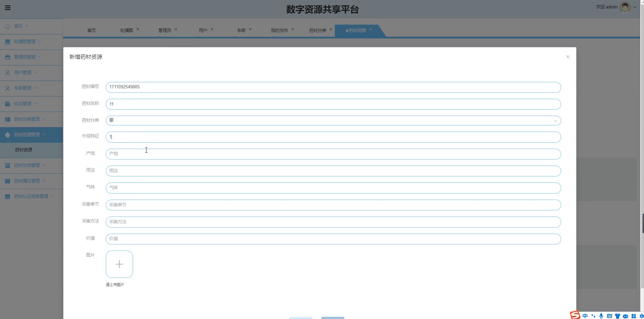This screenshot has height=319, width=644.
Task: Switch to the 药材分类 tab
Action: tap(318, 30)
